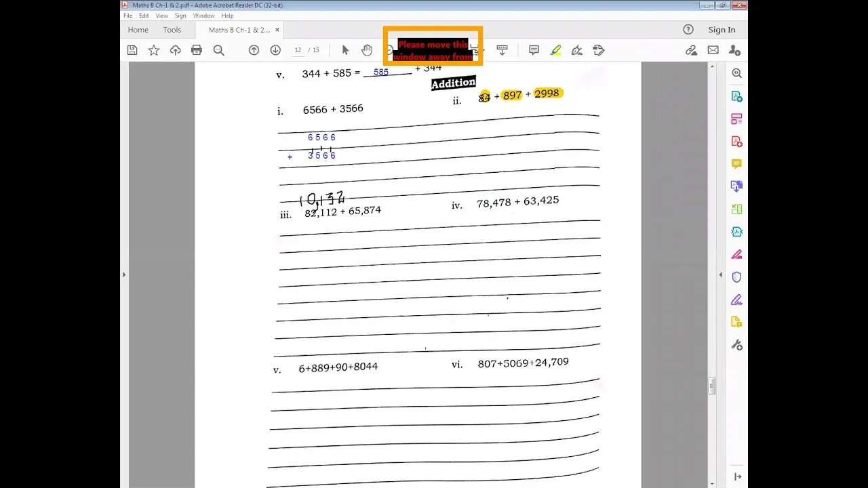Share the file with other people
Screen dimensions: 868x488
point(734,50)
